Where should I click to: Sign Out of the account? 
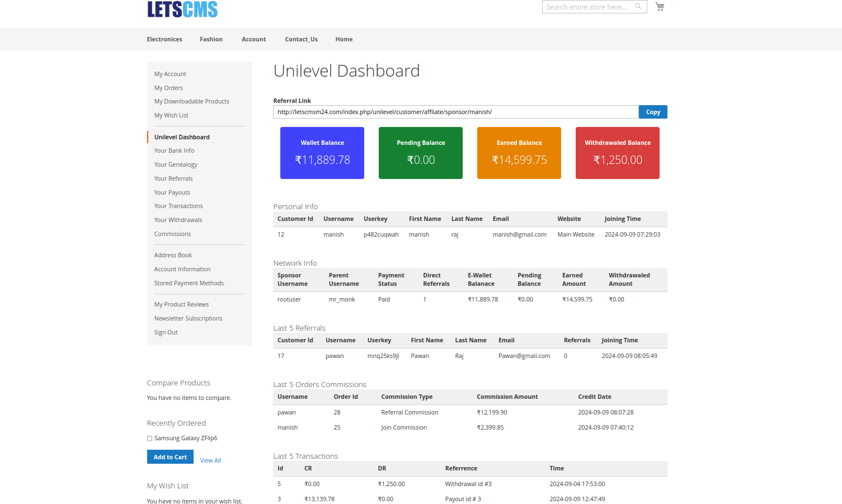click(x=166, y=332)
